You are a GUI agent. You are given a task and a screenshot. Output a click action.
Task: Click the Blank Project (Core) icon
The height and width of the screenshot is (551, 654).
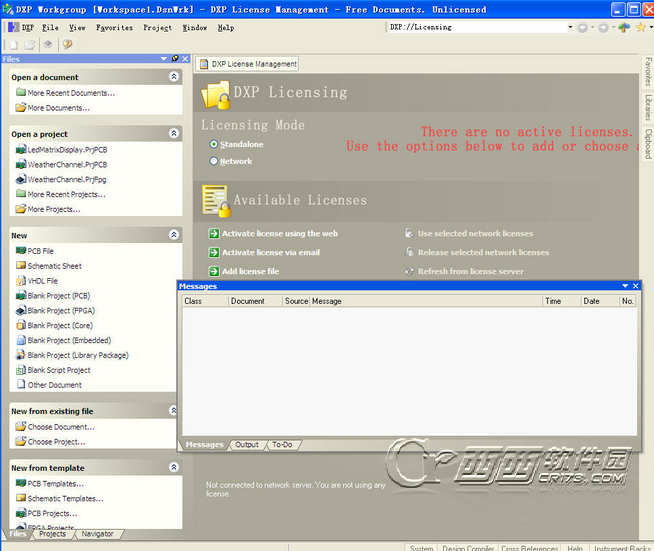tap(21, 325)
